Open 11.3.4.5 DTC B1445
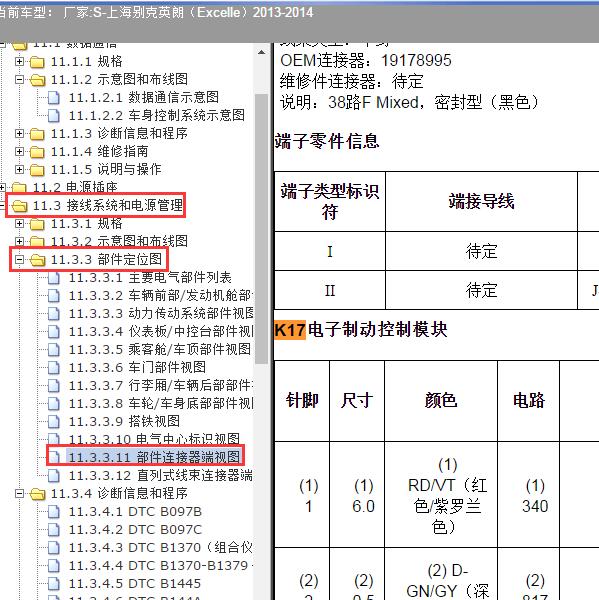The height and width of the screenshot is (600, 599). (x=135, y=584)
